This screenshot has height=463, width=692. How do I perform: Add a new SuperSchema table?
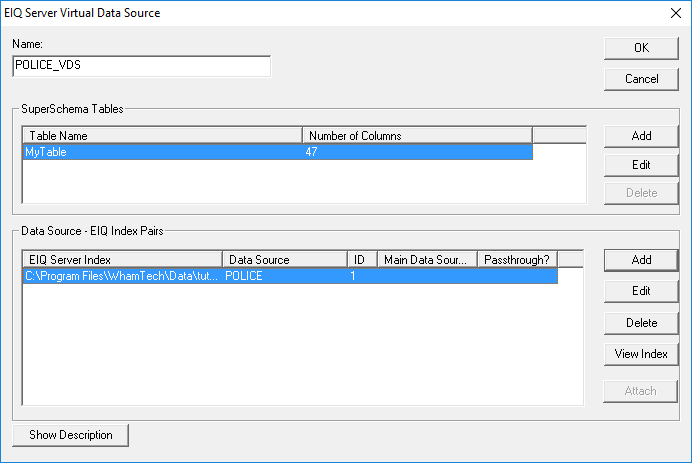pyautogui.click(x=641, y=136)
